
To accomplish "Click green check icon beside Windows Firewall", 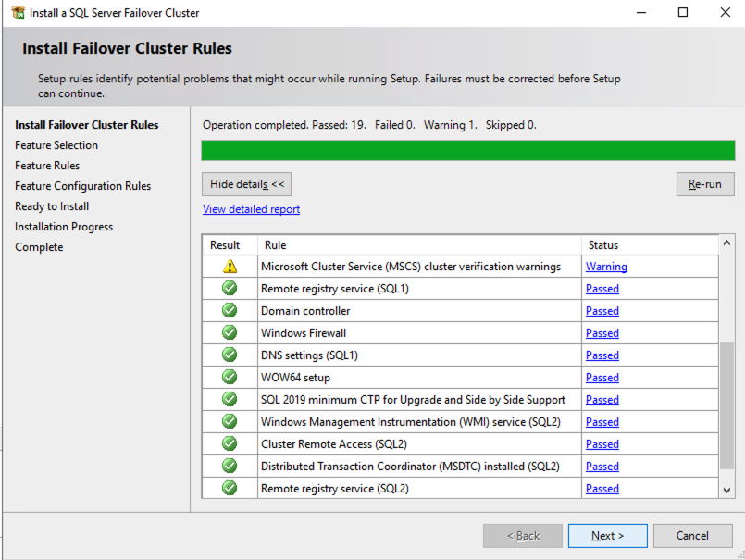I will point(230,333).
